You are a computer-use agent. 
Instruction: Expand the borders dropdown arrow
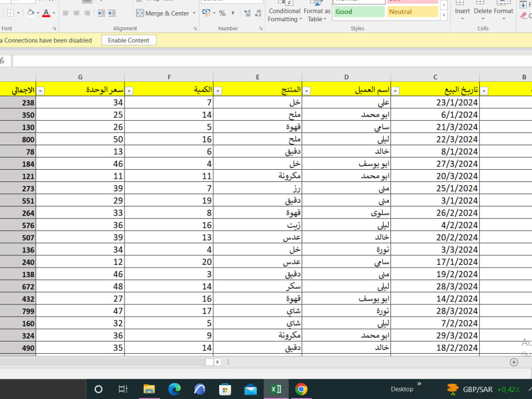pos(18,13)
